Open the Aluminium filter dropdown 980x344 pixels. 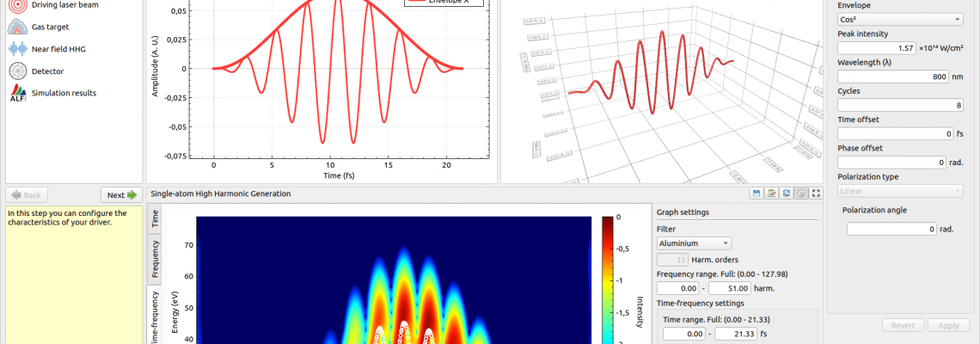point(694,243)
